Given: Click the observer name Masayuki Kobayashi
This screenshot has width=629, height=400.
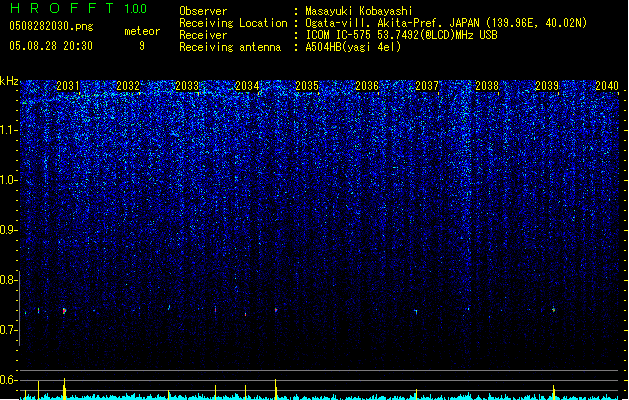Looking at the screenshot, I should coord(359,11).
